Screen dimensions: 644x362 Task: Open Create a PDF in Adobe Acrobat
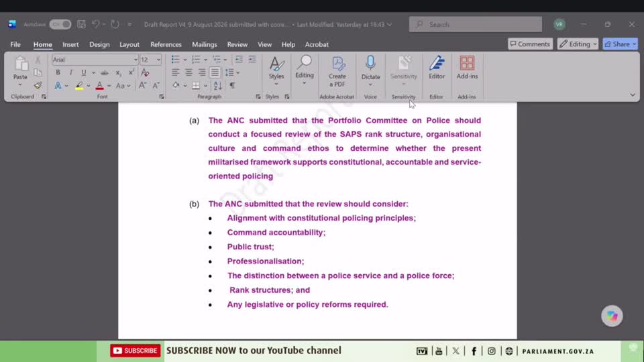coord(337,72)
